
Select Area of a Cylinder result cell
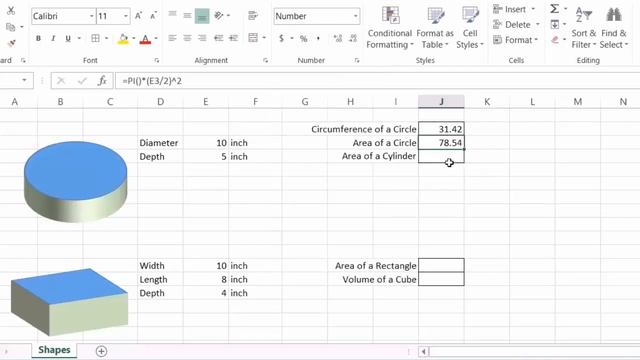(x=441, y=156)
